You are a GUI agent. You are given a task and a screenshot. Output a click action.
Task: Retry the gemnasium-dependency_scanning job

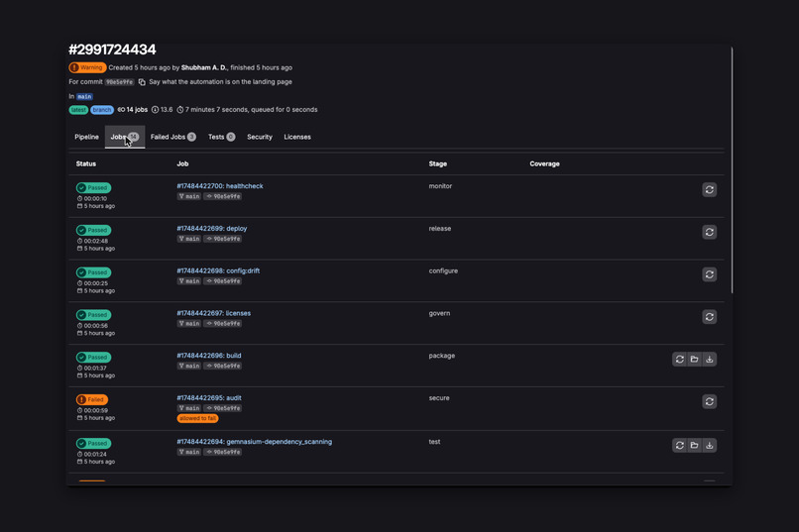click(679, 446)
